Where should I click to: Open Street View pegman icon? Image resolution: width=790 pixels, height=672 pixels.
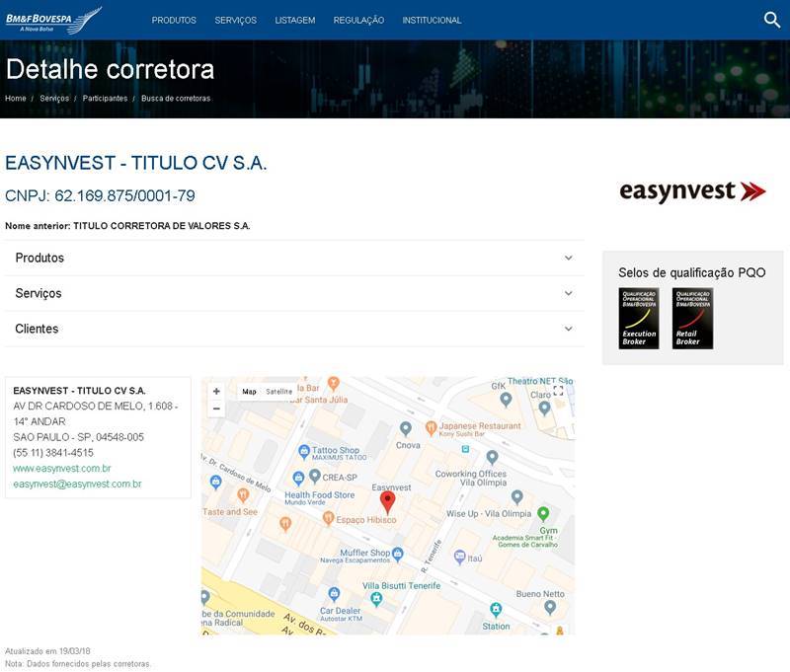(559, 631)
